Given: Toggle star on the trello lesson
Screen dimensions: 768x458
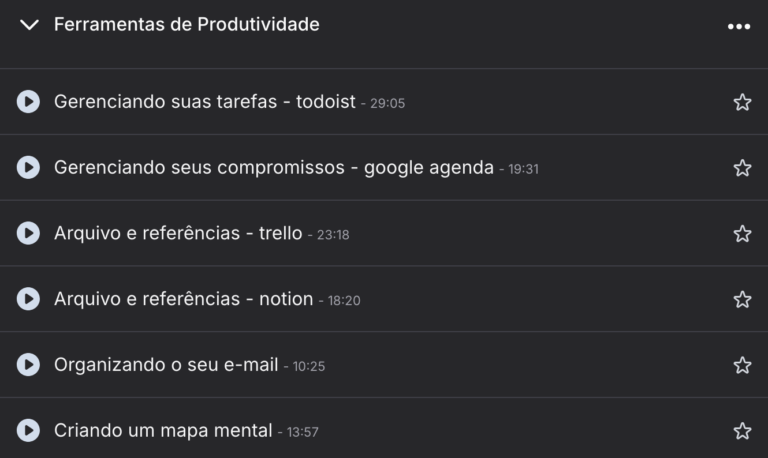Looking at the screenshot, I should point(742,233).
